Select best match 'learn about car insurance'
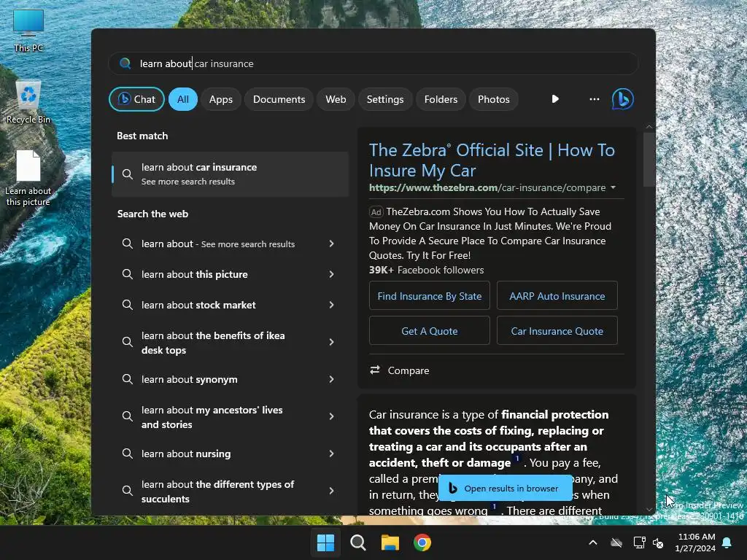The image size is (747, 560). pyautogui.click(x=230, y=174)
